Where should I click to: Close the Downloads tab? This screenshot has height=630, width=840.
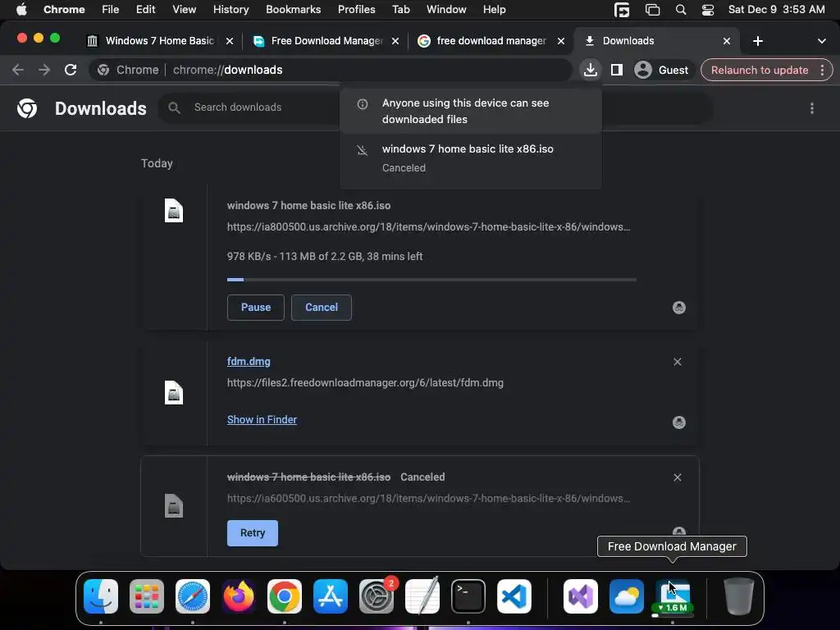pos(727,41)
